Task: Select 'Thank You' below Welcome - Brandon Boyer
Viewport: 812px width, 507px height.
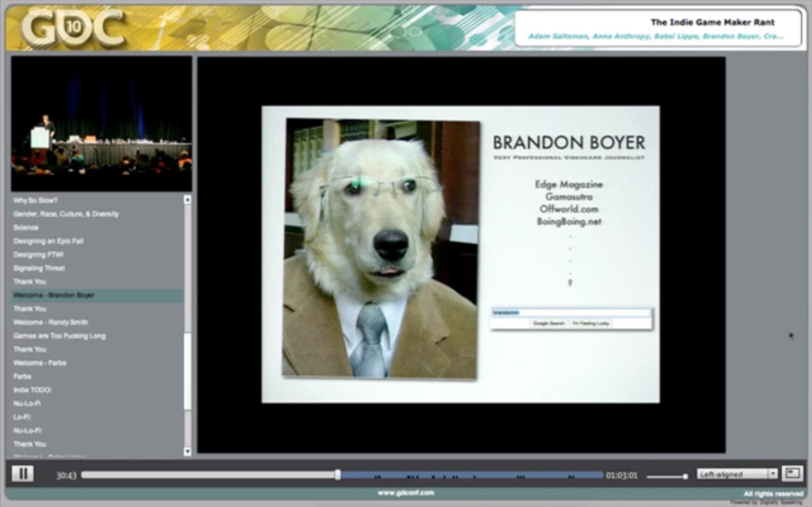Action: pos(30,309)
